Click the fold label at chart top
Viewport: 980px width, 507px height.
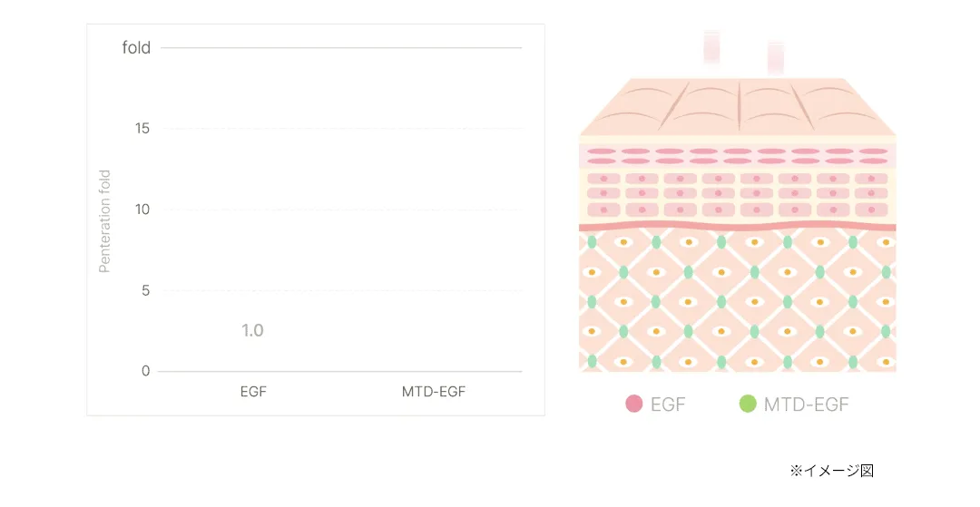(x=136, y=47)
